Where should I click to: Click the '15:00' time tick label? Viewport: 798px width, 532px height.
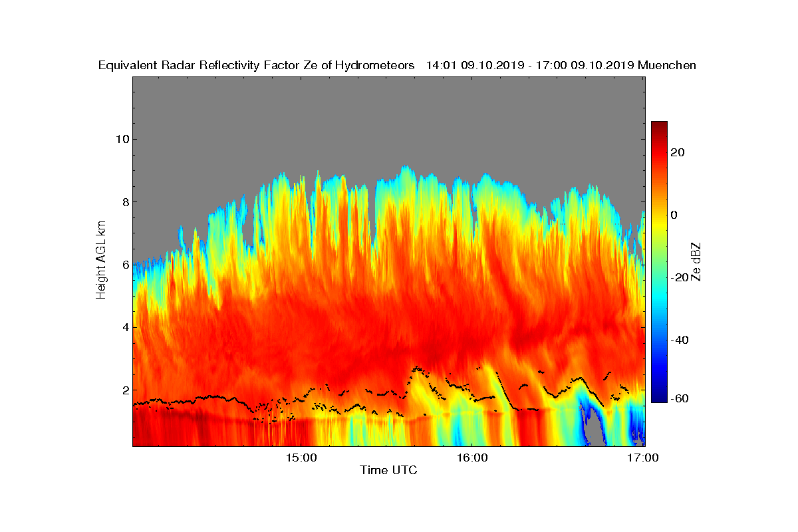(x=300, y=458)
